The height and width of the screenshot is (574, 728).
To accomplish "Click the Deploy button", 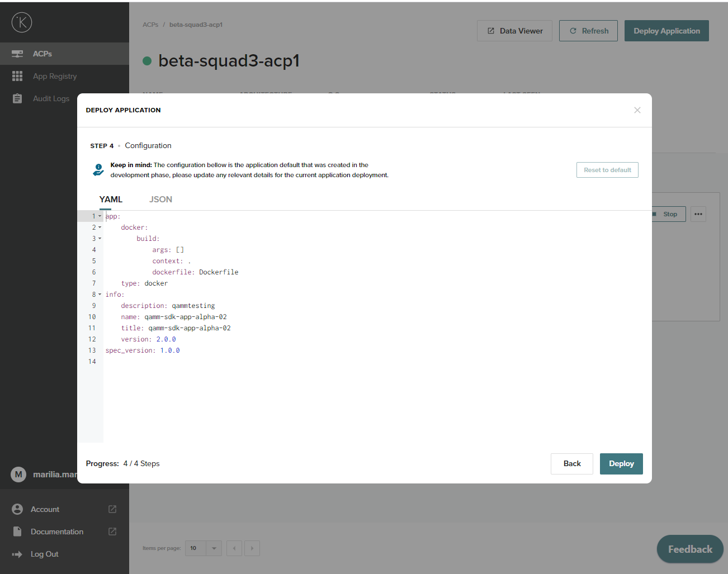I will pos(621,464).
